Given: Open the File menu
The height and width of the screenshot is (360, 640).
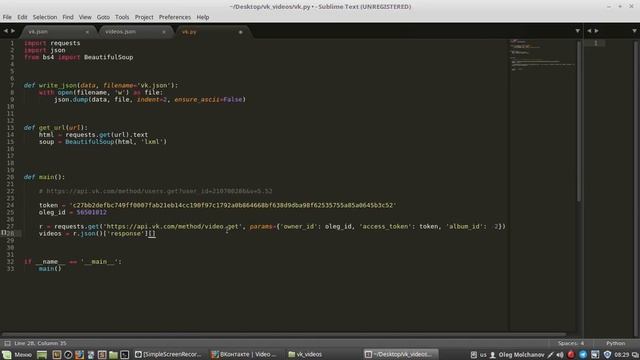Looking at the screenshot, I should (x=7, y=17).
